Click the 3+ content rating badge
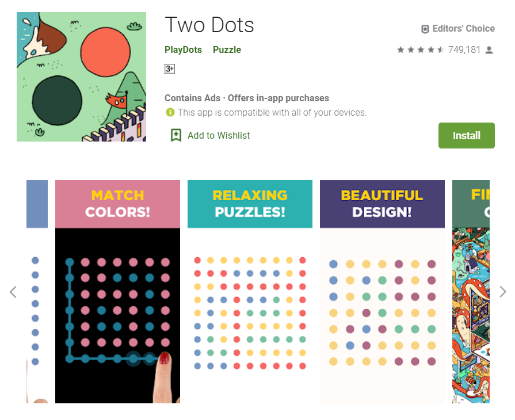The width and height of the screenshot is (515, 420). click(x=170, y=68)
